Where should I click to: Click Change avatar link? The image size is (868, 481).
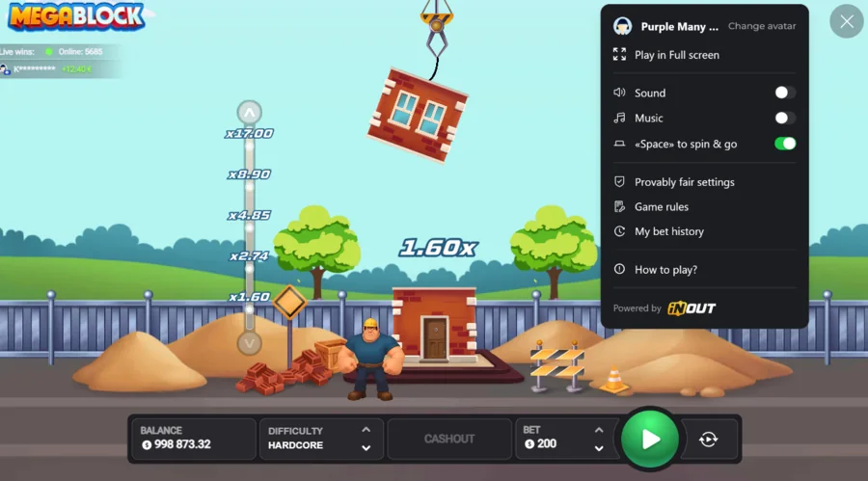click(762, 26)
